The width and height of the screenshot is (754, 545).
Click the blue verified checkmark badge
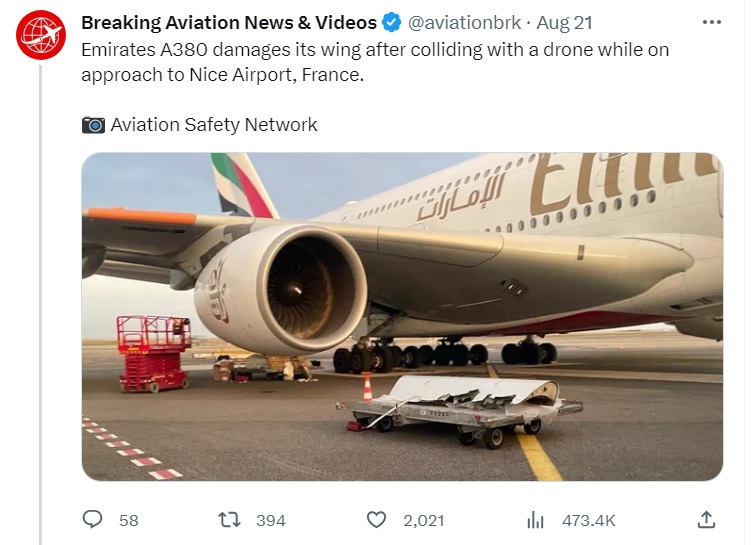[392, 23]
